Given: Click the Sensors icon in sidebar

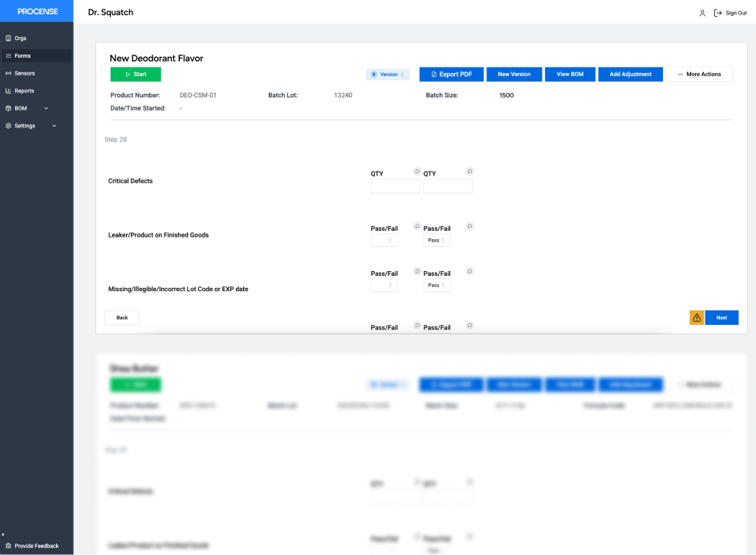Looking at the screenshot, I should [8, 73].
